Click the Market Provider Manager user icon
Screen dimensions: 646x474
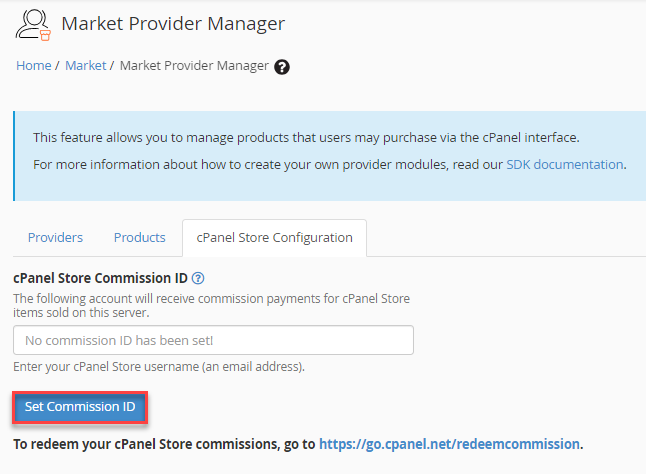tap(33, 25)
